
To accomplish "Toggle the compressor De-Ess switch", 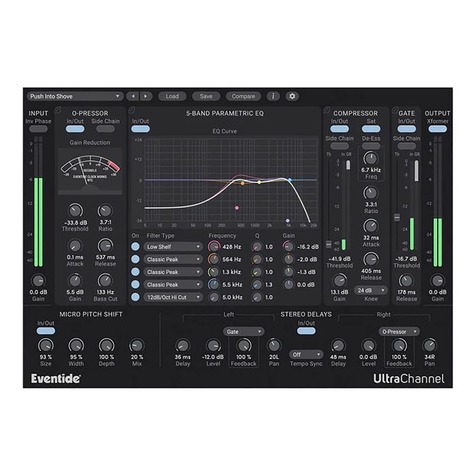I will 371,146.
